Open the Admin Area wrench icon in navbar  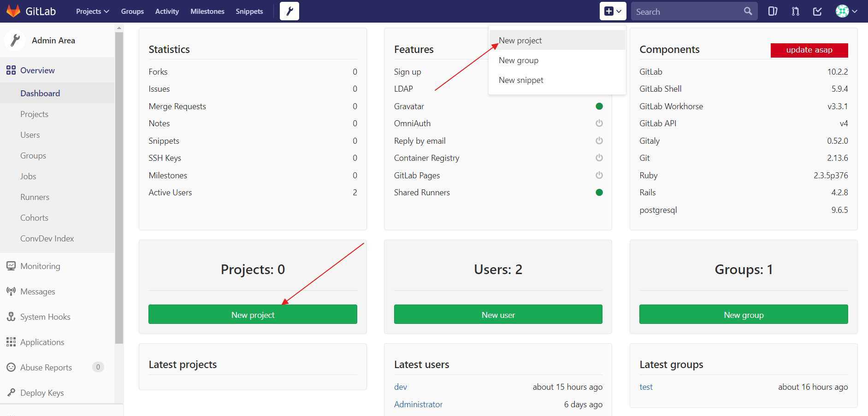289,11
